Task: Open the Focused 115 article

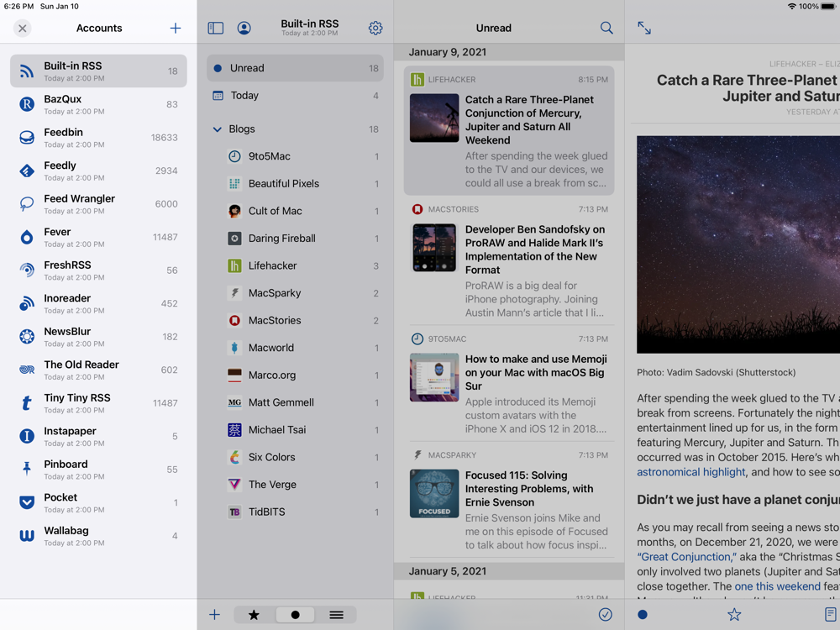Action: [509, 501]
